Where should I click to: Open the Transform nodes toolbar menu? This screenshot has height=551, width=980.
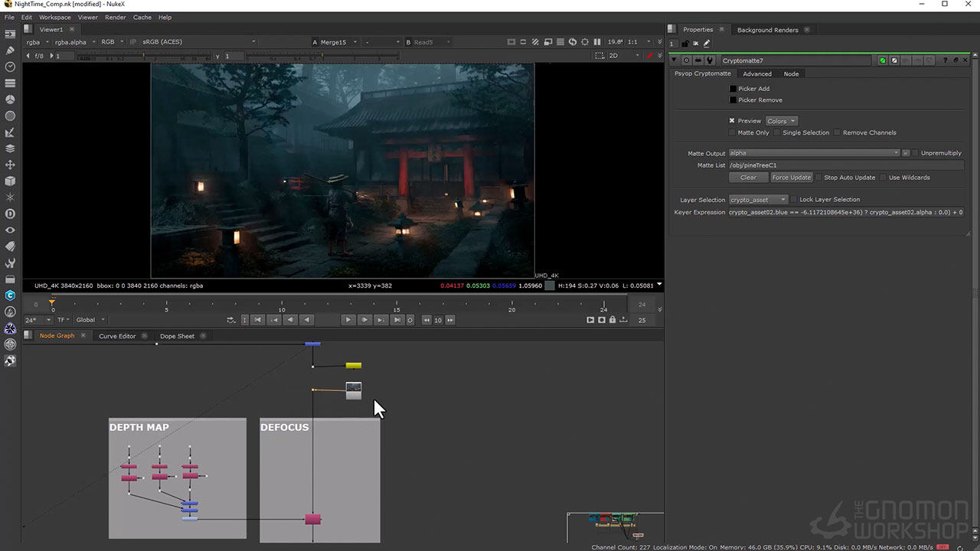point(10,165)
